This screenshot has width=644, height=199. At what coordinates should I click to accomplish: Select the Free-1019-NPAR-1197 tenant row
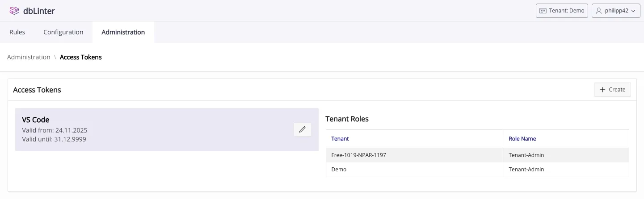click(x=359, y=155)
